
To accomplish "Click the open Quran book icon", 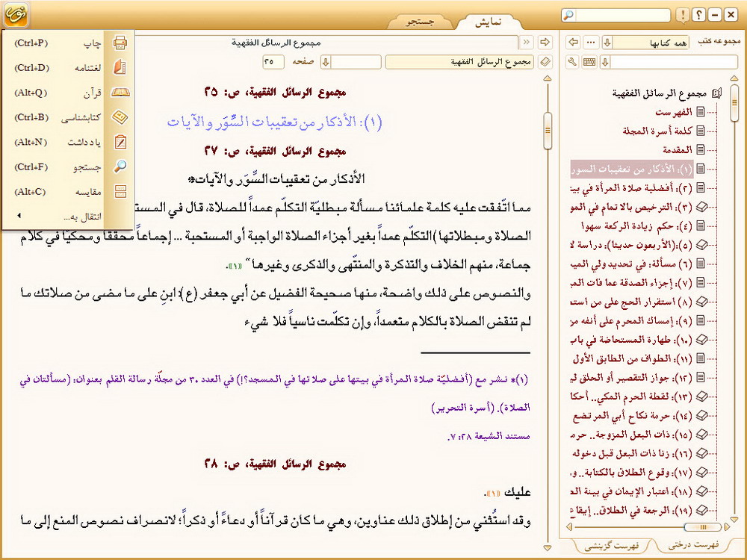I will pos(120,92).
